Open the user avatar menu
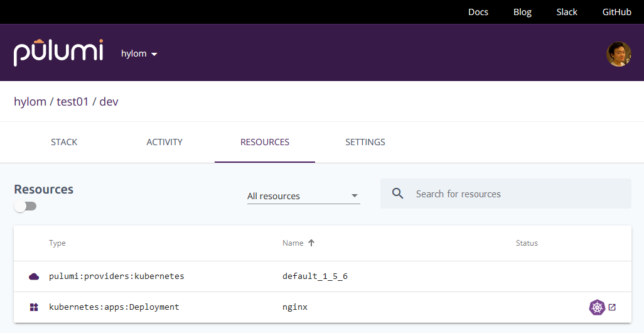The width and height of the screenshot is (644, 333). pos(618,54)
